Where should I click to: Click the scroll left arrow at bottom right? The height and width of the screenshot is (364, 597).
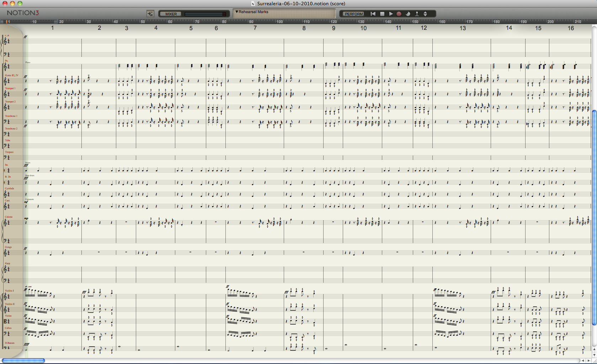point(582,360)
